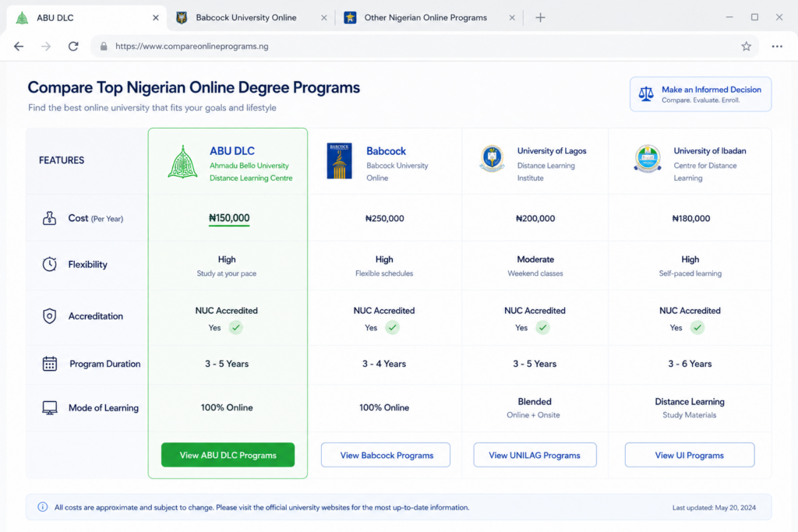Image resolution: width=798 pixels, height=532 pixels.
Task: Click the Program Duration row label
Action: (x=105, y=364)
